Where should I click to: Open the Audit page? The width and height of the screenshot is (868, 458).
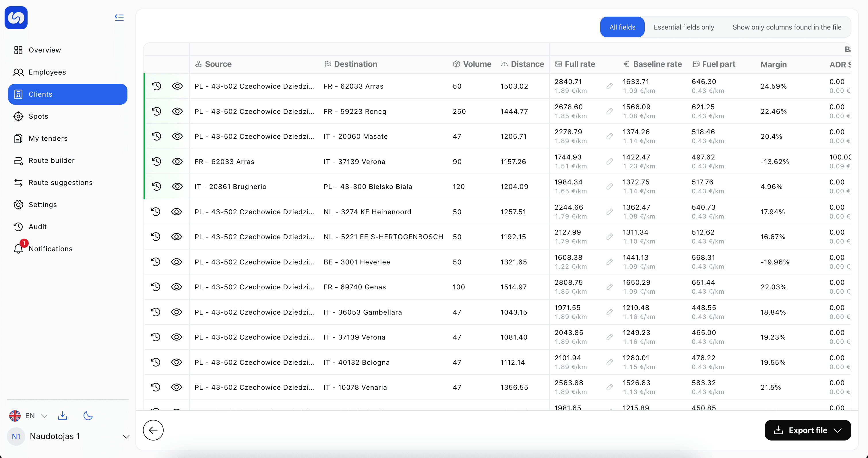click(x=68, y=227)
